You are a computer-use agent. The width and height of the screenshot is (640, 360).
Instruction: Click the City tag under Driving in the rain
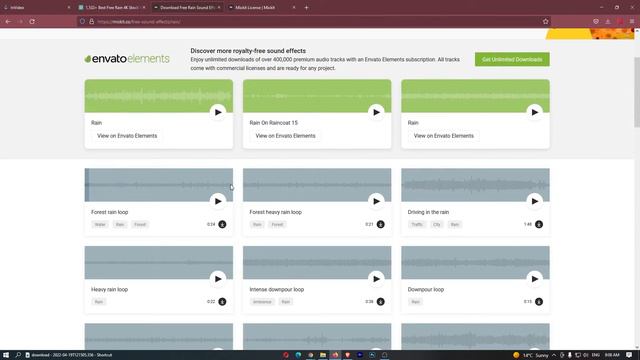coord(437,224)
